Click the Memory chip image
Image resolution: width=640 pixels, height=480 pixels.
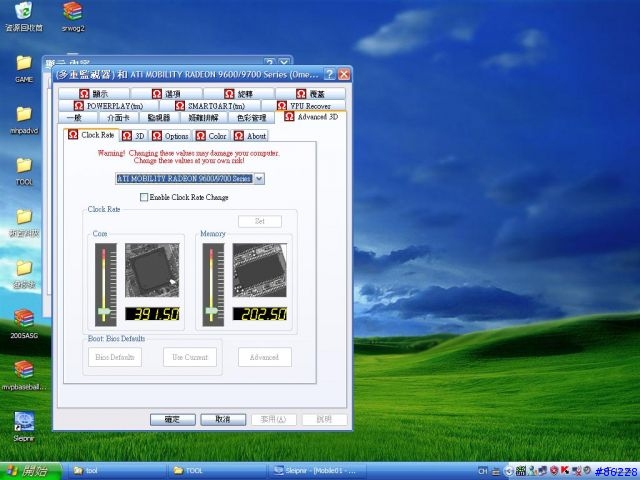point(260,270)
